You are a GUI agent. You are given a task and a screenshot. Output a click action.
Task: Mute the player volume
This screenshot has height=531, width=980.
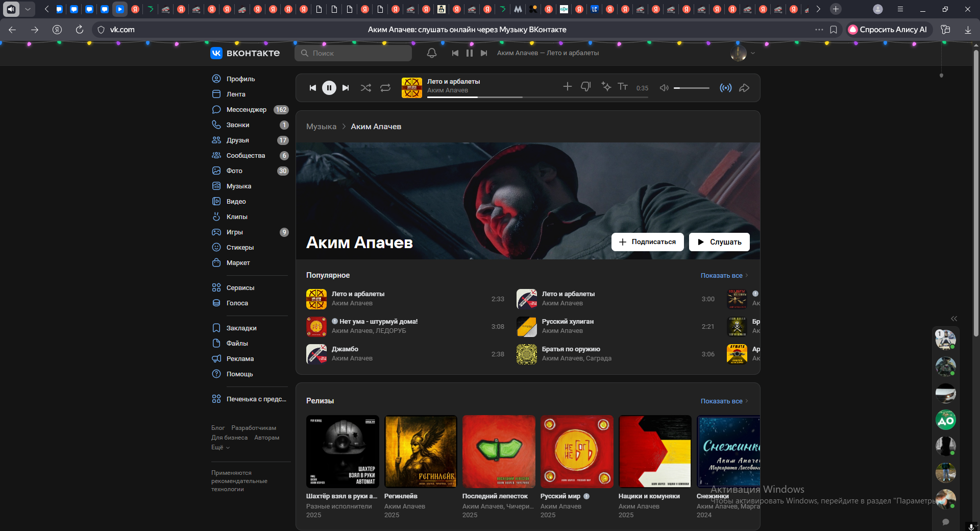click(x=664, y=88)
